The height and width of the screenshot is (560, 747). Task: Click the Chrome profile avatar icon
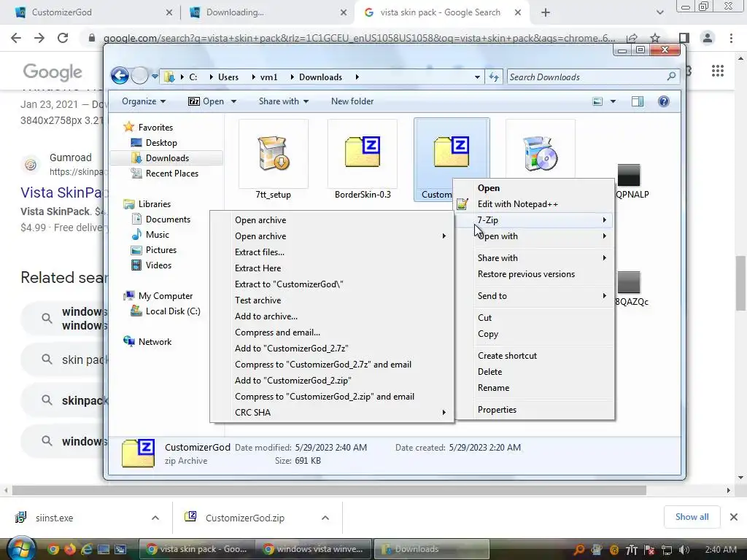(x=708, y=38)
